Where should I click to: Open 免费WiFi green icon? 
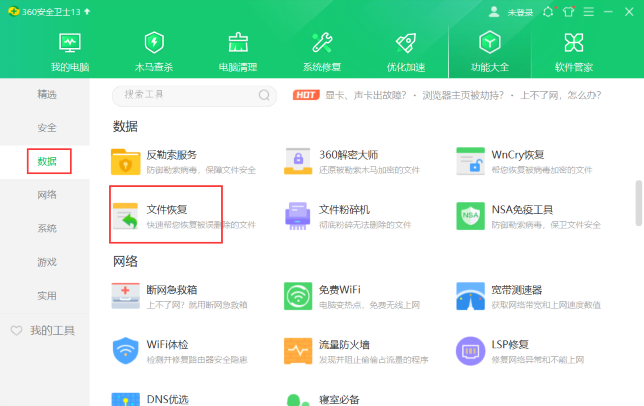click(298, 296)
